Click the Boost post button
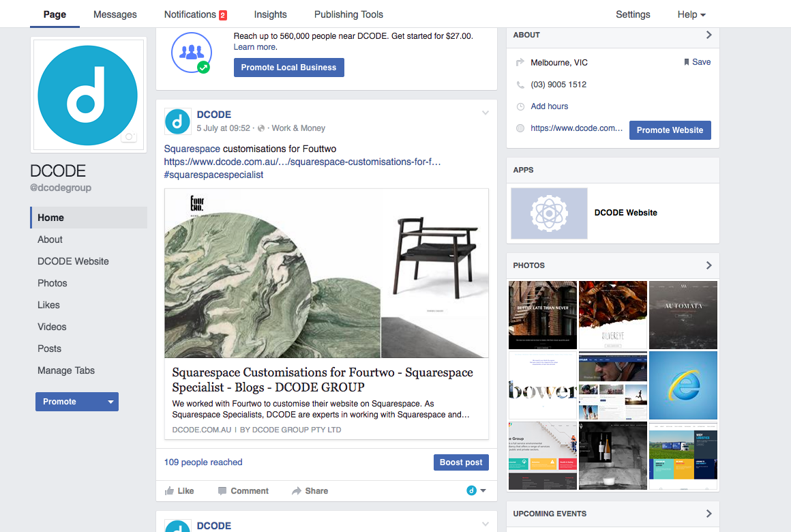 [x=461, y=462]
